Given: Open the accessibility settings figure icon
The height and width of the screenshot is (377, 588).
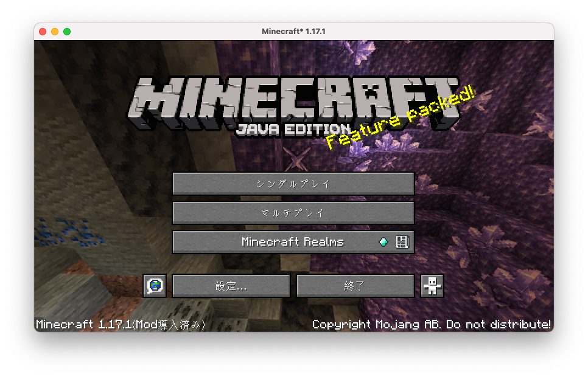Looking at the screenshot, I should (x=432, y=286).
